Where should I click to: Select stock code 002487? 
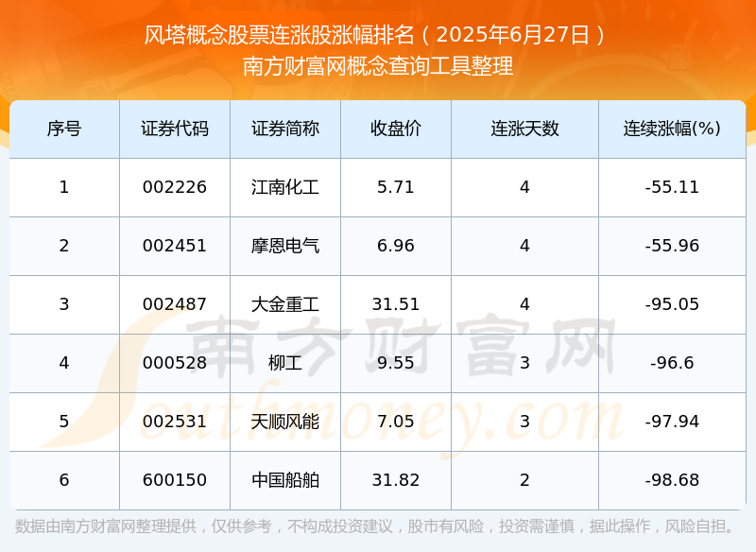click(175, 304)
